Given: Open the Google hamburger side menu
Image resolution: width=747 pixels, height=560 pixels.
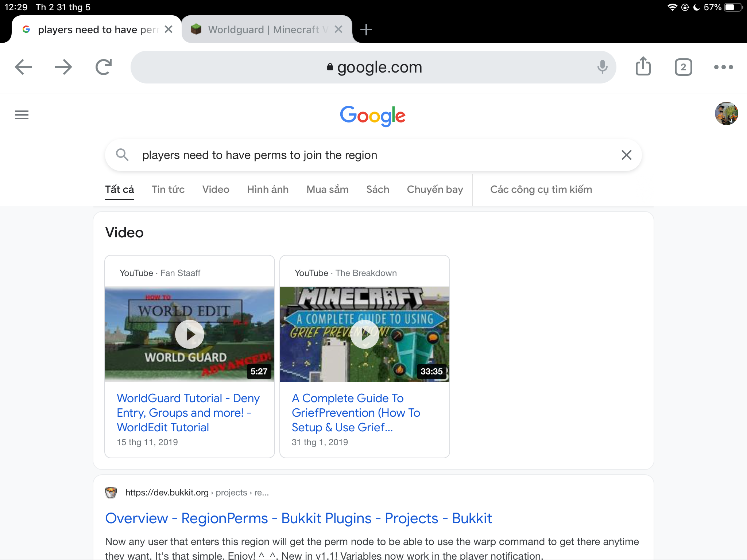Looking at the screenshot, I should point(22,115).
